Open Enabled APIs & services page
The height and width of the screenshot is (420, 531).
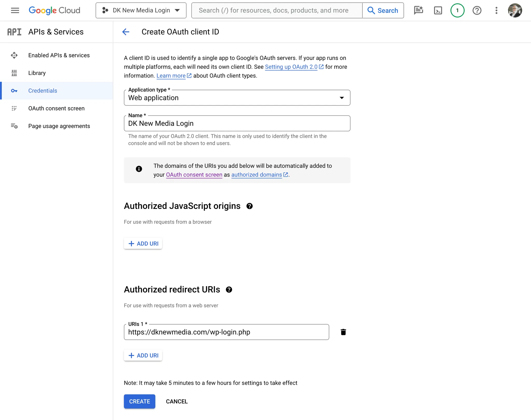click(x=59, y=55)
